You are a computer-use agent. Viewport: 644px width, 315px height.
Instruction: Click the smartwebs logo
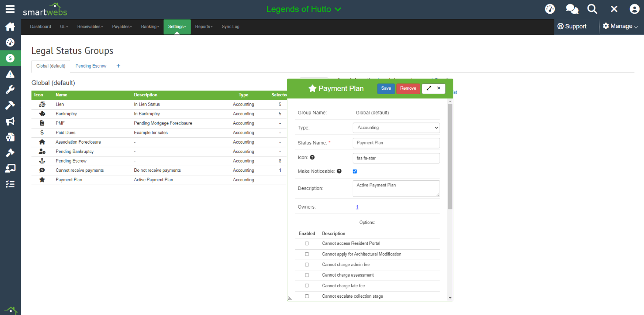coord(45,9)
